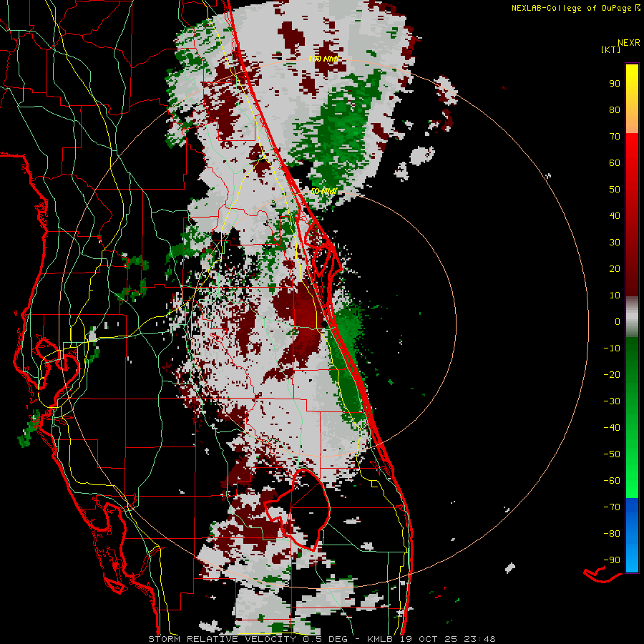Viewport: 644px width, 644px height.
Task: Select the 80 label on the velocity scale
Action: coord(615,109)
